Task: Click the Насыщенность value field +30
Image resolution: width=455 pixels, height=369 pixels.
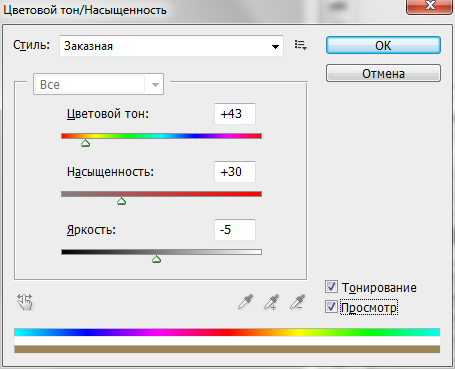Action: pyautogui.click(x=235, y=172)
